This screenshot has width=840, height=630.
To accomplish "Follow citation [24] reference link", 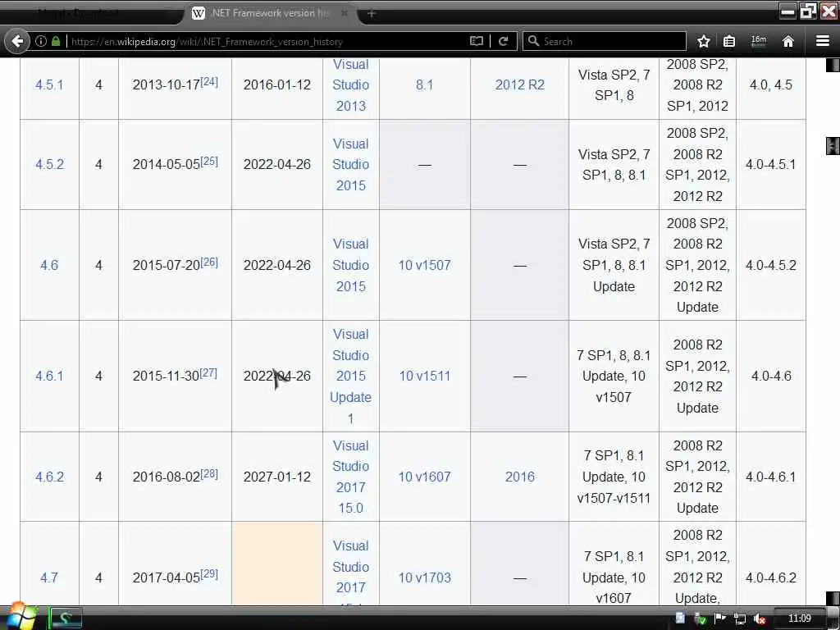I will coord(209,81).
